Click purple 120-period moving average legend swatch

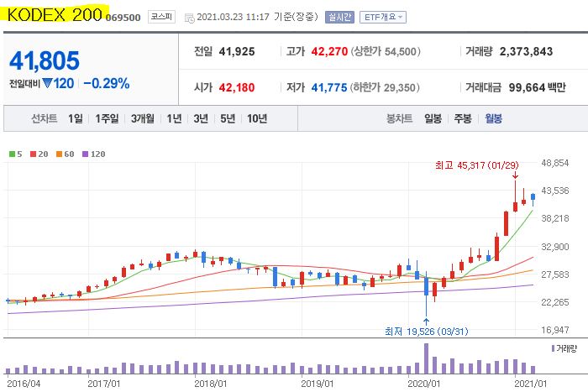click(85, 154)
